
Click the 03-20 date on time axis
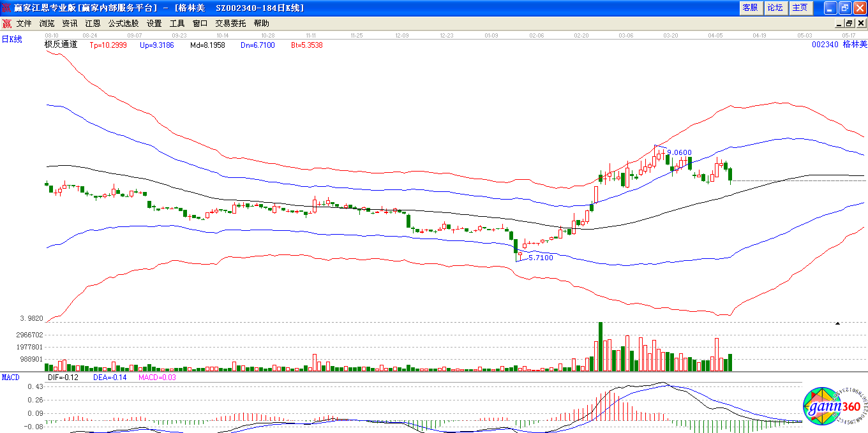671,36
